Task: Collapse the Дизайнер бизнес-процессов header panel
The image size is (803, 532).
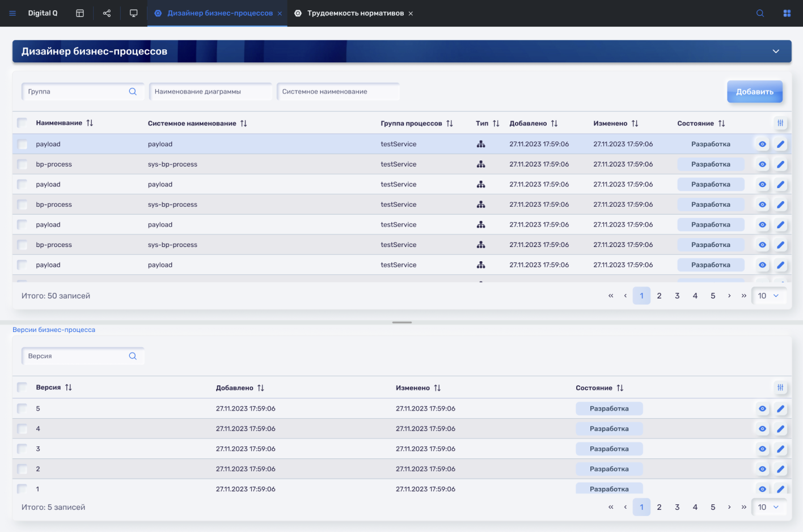Action: point(775,52)
